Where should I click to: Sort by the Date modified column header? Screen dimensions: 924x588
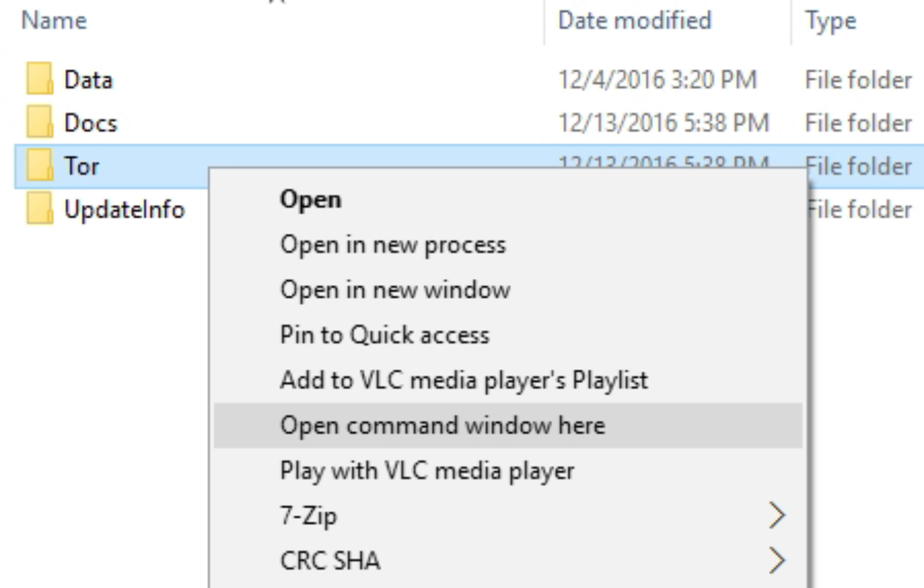click(x=635, y=21)
